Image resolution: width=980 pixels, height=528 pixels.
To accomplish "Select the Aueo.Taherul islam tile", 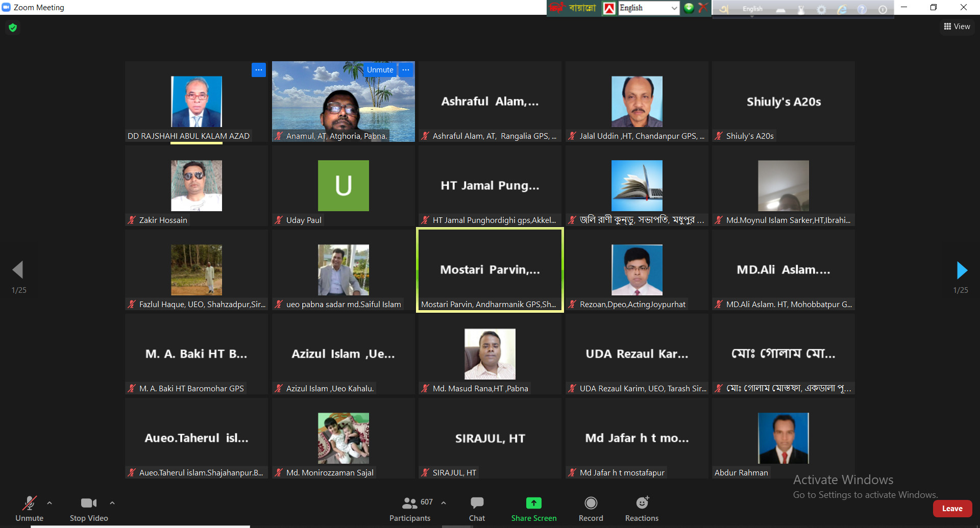I will tap(197, 438).
